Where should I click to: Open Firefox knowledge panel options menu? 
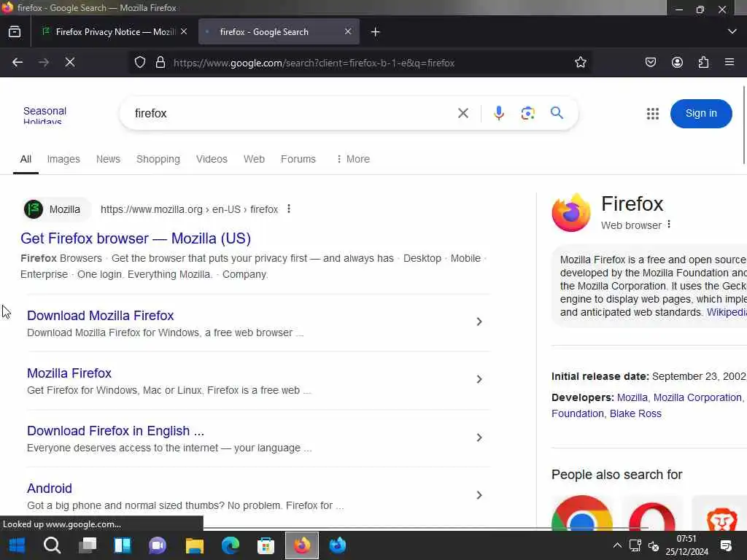[x=669, y=225]
